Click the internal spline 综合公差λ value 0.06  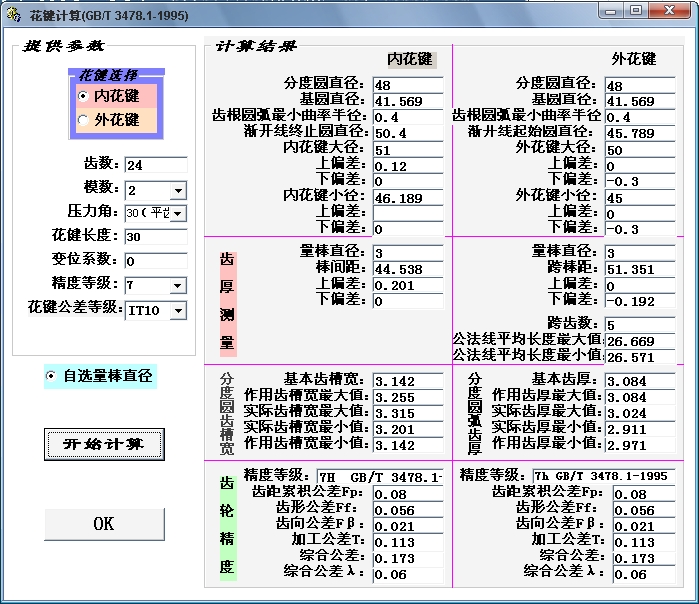click(x=408, y=574)
